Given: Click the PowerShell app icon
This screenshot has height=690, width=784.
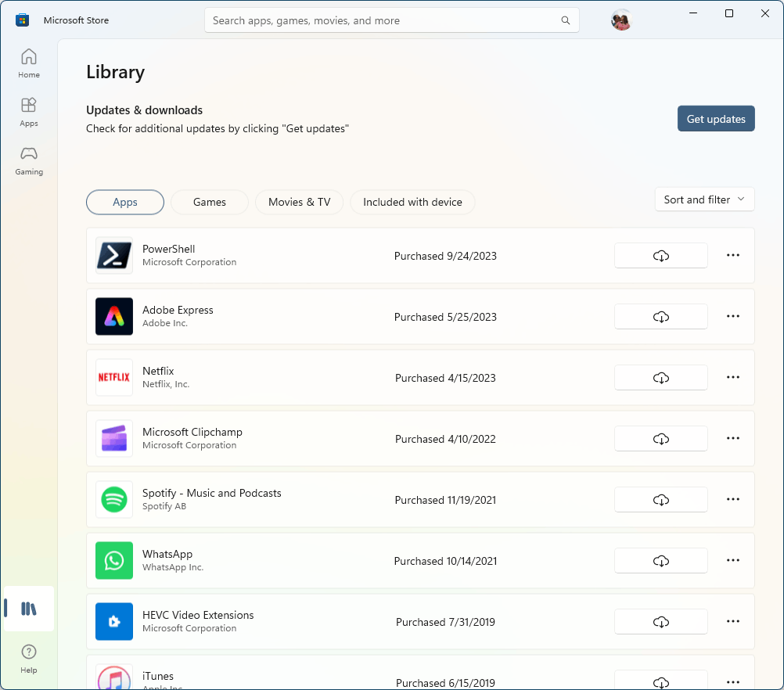Looking at the screenshot, I should (x=114, y=256).
